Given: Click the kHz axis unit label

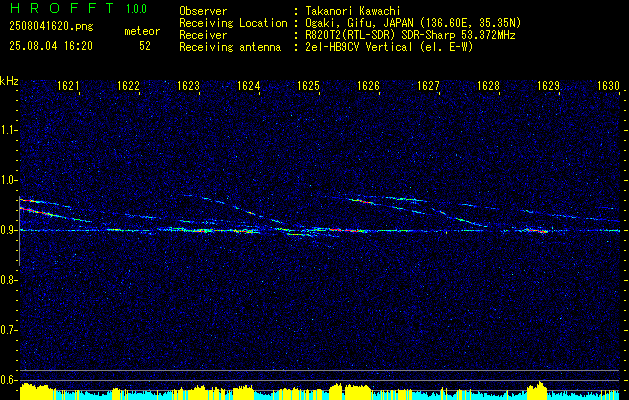Looking at the screenshot, I should pos(9,81).
